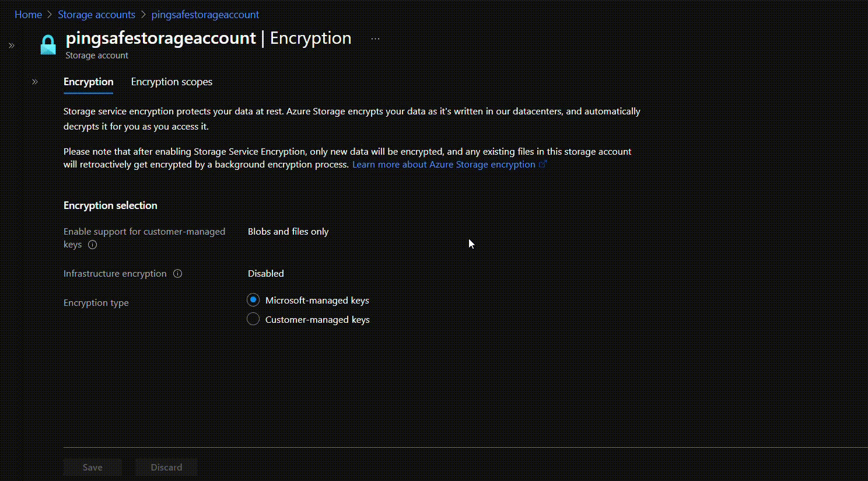Click external link icon after Learn more

pyautogui.click(x=542, y=165)
